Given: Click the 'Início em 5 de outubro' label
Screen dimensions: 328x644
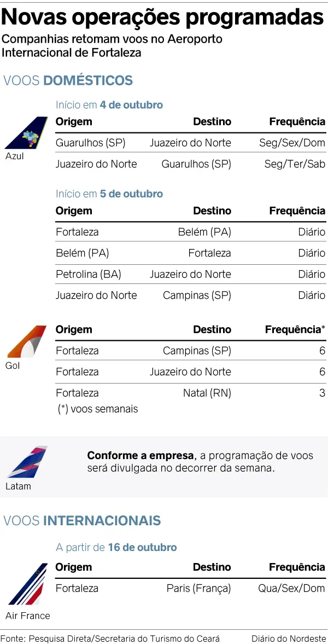Looking at the screenshot, I should pos(109,194).
